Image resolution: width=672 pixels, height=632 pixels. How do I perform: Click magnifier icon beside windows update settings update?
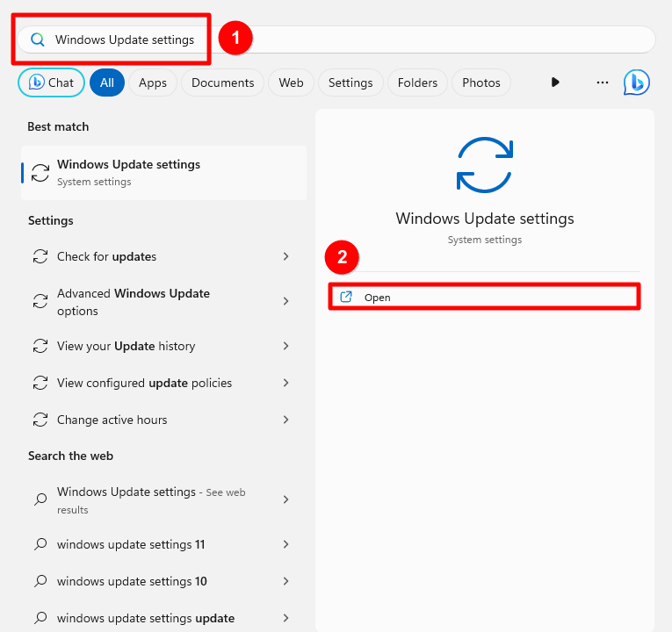click(x=40, y=618)
